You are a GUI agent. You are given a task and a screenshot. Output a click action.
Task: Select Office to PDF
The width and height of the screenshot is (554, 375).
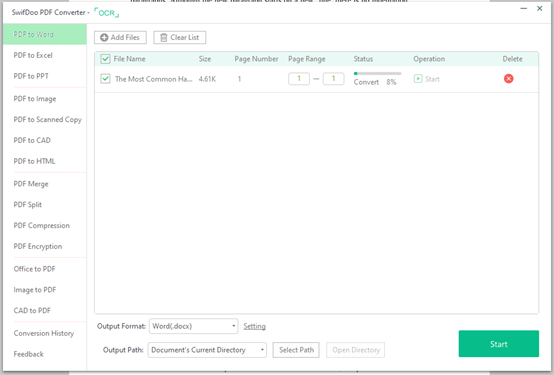[34, 269]
